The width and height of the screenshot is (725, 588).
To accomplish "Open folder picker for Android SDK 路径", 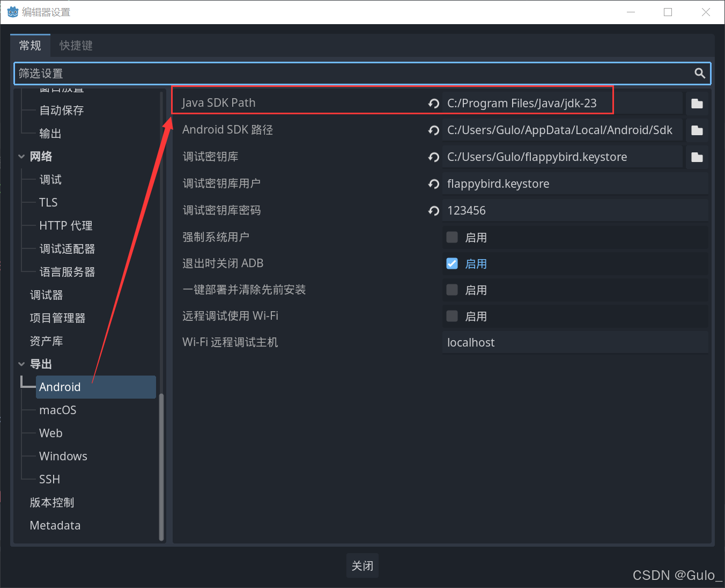I will (x=697, y=130).
